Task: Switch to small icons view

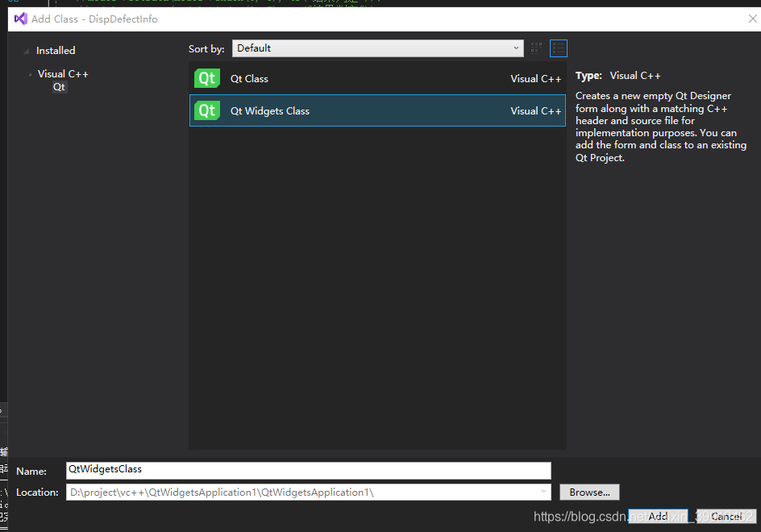Action: 536,48
